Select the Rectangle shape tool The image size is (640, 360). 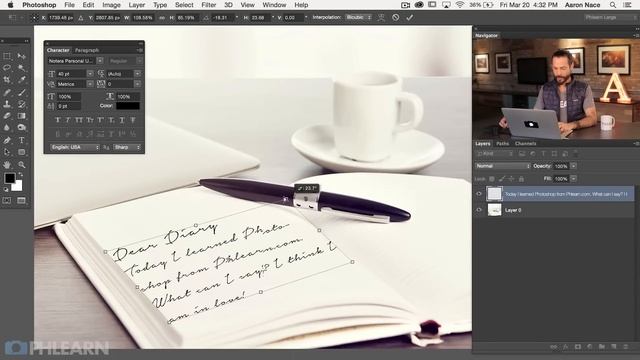point(22,152)
